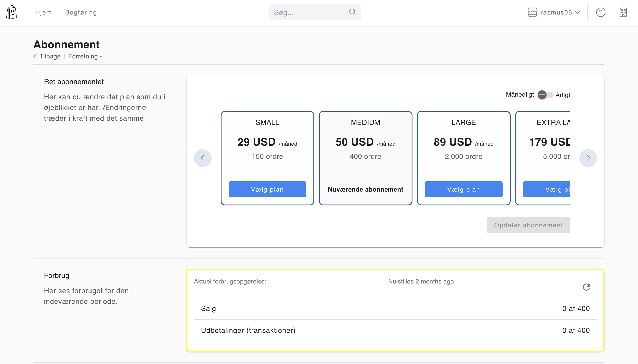Focus the Søg search field
This screenshot has height=364, width=638.
pos(315,12)
